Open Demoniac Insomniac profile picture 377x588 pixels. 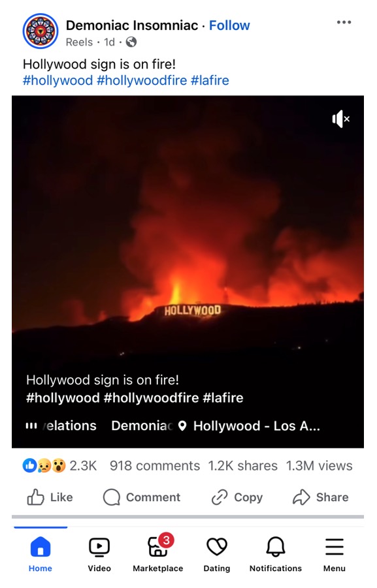point(41,31)
